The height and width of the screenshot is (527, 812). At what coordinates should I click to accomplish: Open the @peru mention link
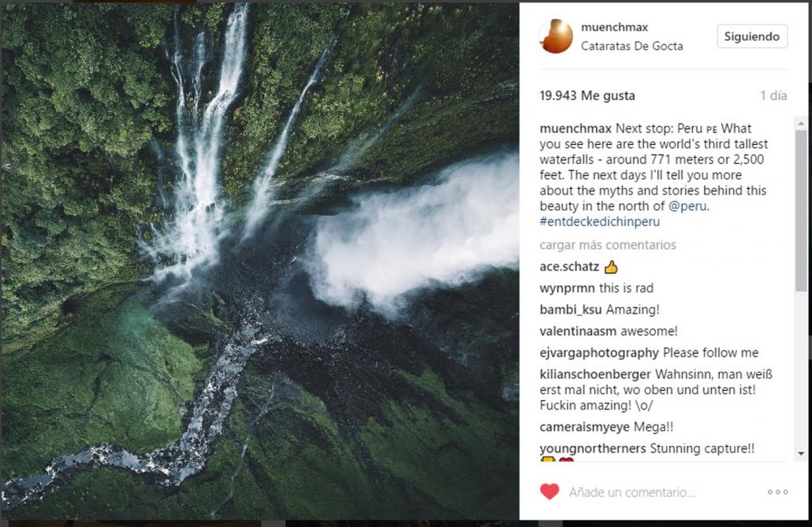[688, 206]
